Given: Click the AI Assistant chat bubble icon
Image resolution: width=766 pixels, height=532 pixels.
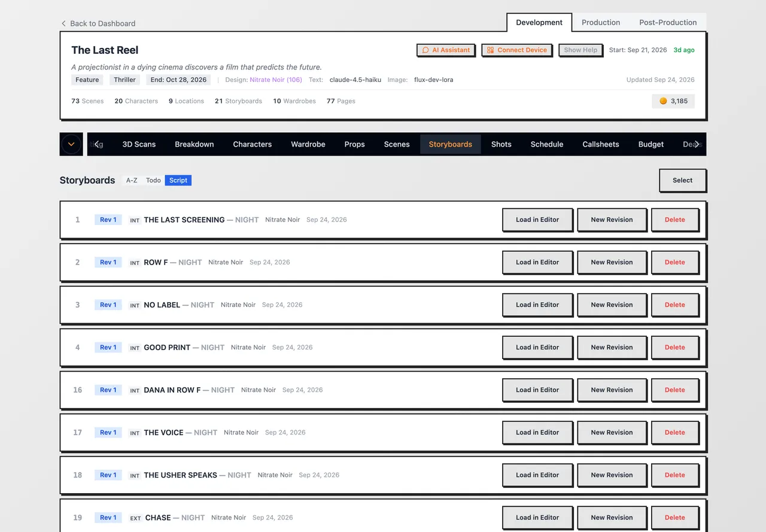Looking at the screenshot, I should tap(425, 50).
